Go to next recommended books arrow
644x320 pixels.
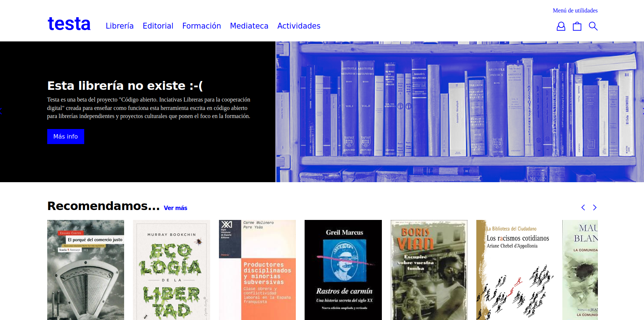point(595,207)
